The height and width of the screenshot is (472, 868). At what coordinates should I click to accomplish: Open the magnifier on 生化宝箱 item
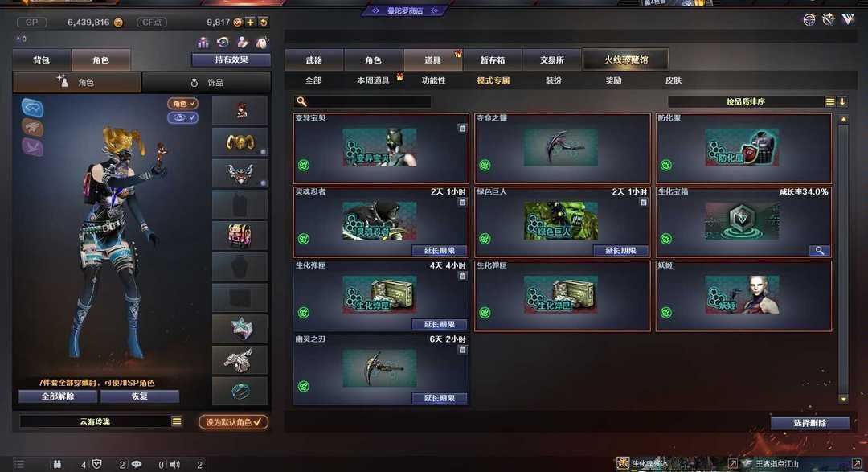819,251
